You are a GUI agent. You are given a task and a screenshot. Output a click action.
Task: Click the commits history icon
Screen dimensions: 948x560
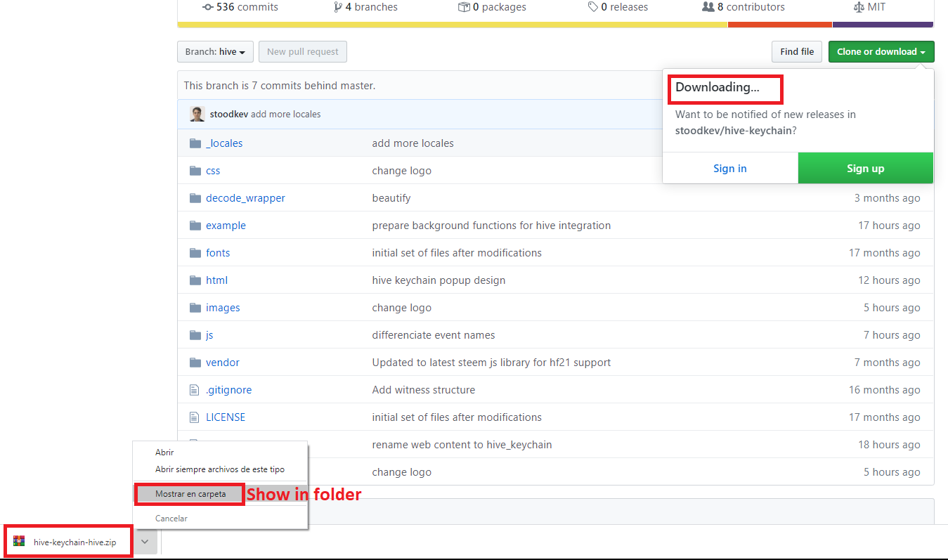pyautogui.click(x=207, y=7)
